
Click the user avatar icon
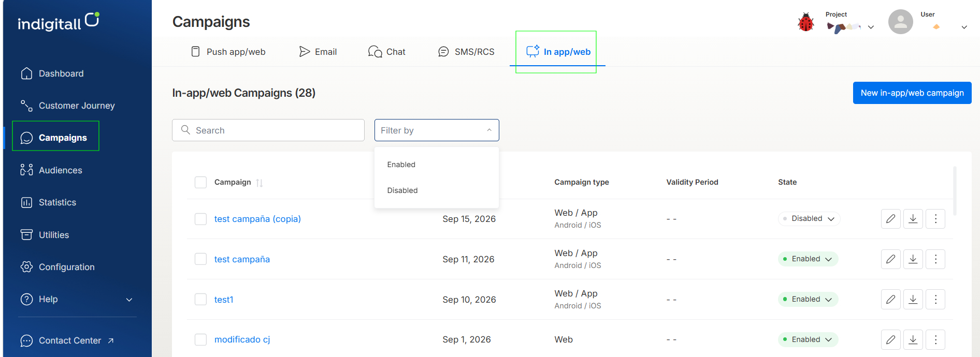(900, 22)
